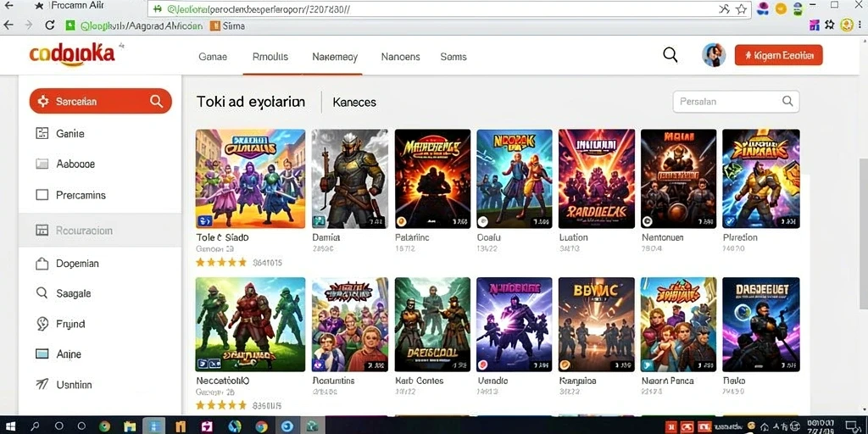Viewport: 868px width, 434px height.
Task: Click the magnifier icon in the site header
Action: 670,55
